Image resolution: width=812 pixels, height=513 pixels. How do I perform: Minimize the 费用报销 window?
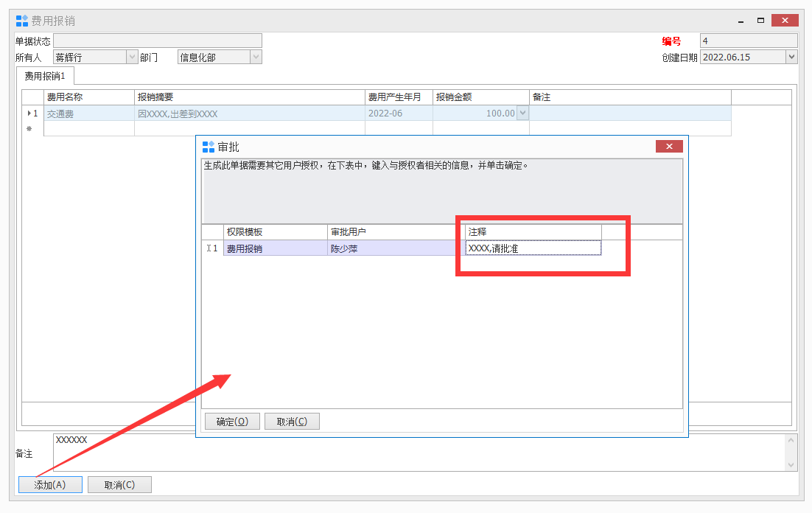741,21
